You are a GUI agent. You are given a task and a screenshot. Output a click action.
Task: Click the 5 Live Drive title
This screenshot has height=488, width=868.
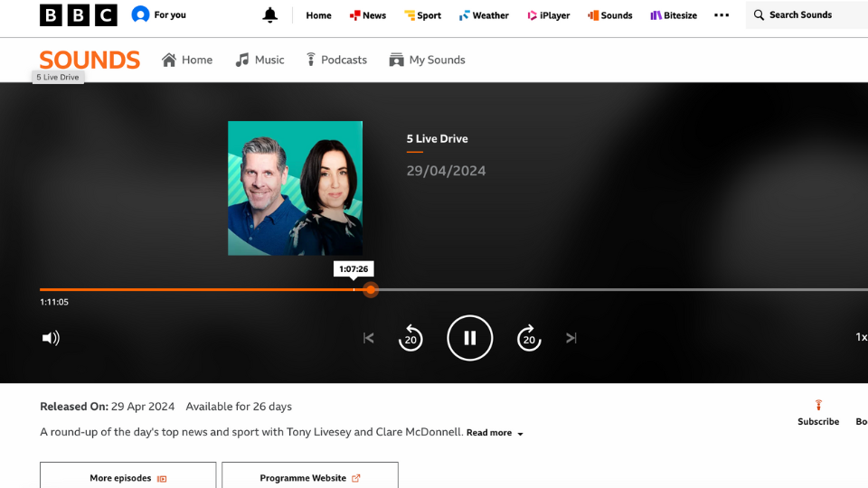click(x=437, y=139)
